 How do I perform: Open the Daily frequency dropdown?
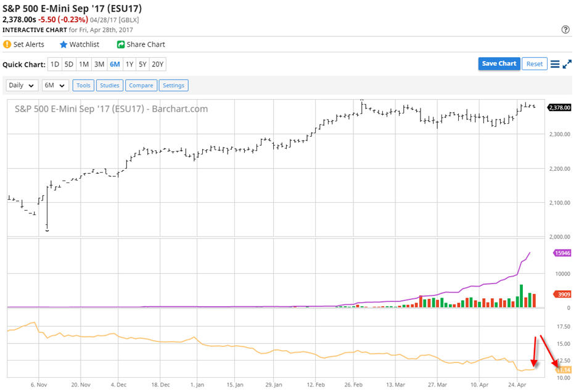[22, 85]
